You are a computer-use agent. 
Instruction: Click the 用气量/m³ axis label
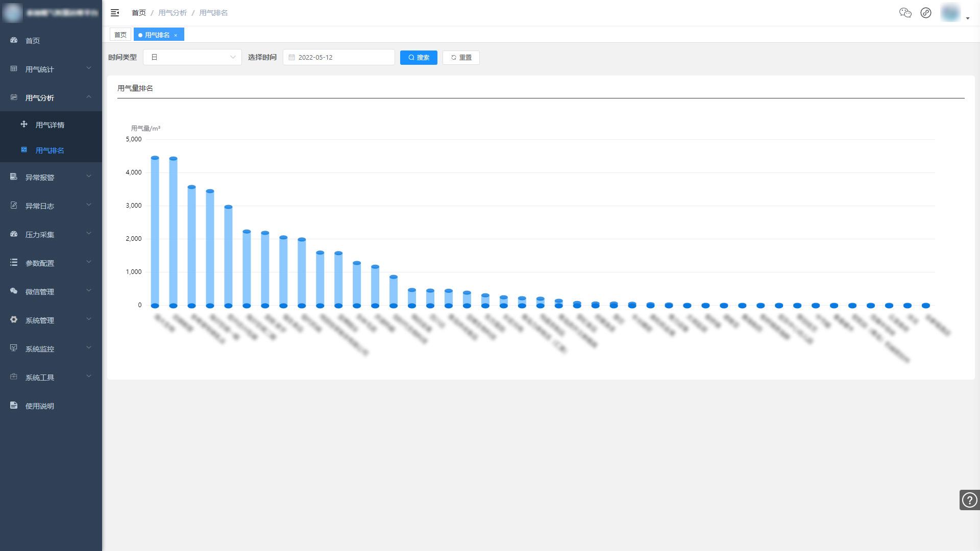tap(145, 129)
